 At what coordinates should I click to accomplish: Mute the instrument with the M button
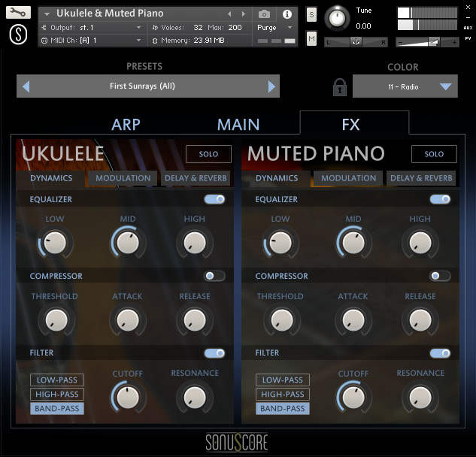click(x=311, y=38)
